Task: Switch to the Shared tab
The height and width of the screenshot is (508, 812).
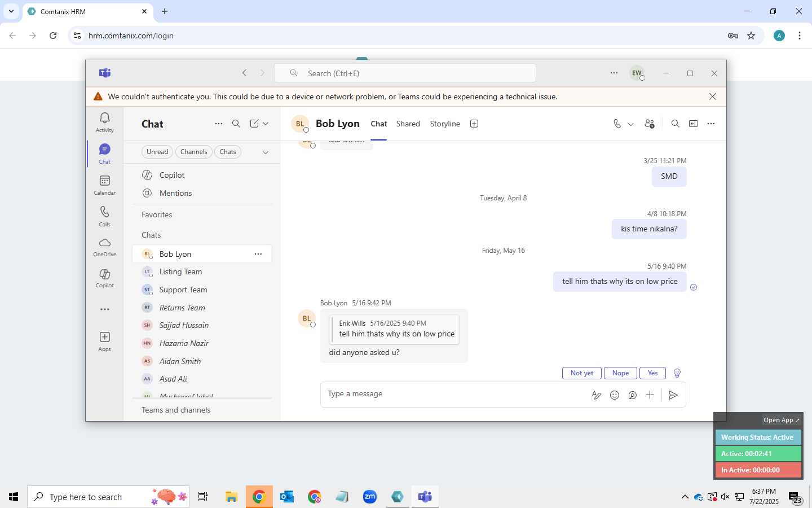Action: [x=408, y=124]
